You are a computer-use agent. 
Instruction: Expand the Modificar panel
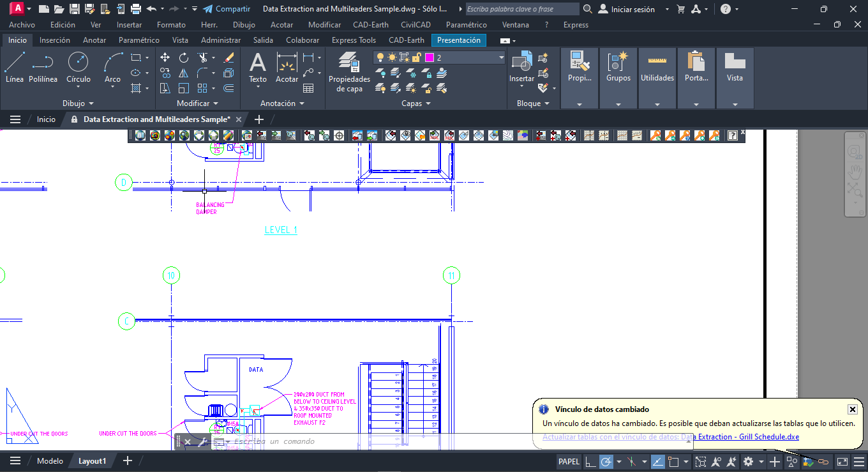click(x=198, y=103)
